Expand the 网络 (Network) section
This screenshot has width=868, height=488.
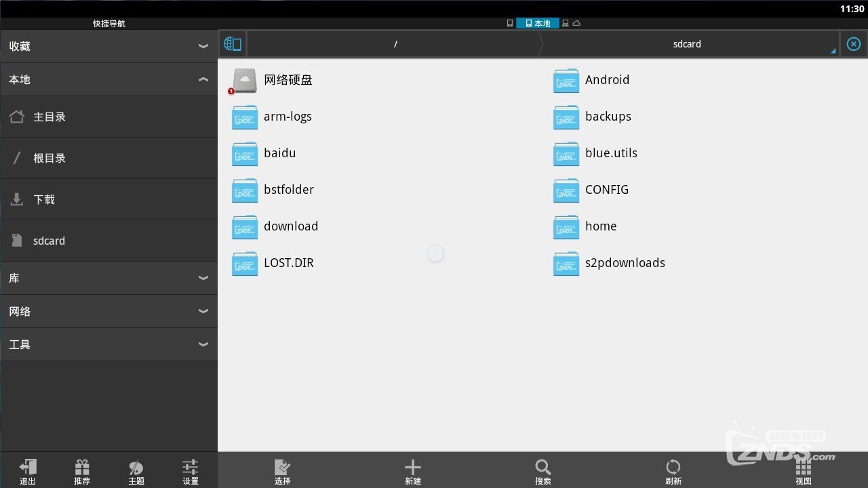click(203, 311)
